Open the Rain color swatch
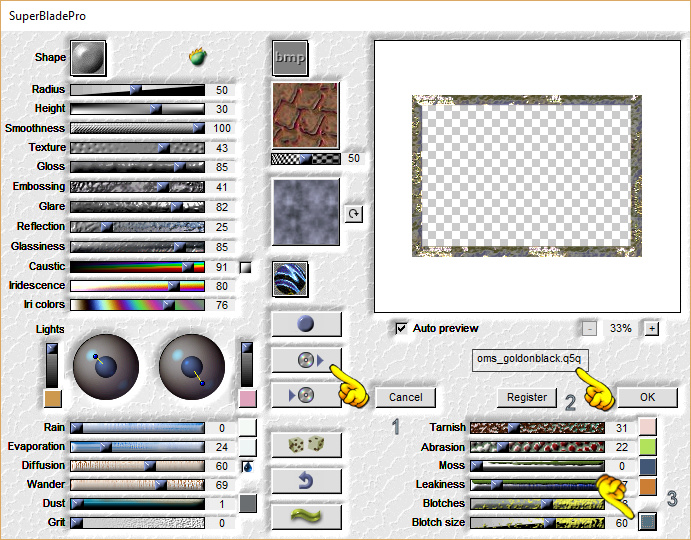691x540 pixels. (248, 428)
